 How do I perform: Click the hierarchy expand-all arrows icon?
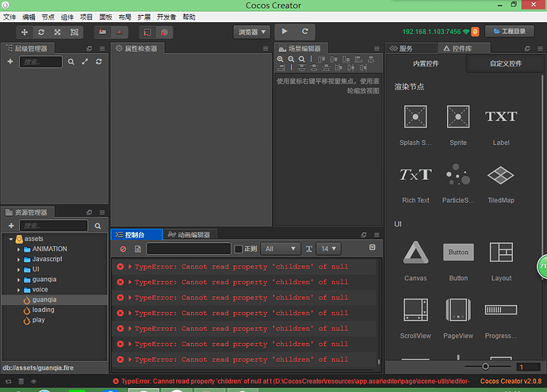tap(85, 62)
